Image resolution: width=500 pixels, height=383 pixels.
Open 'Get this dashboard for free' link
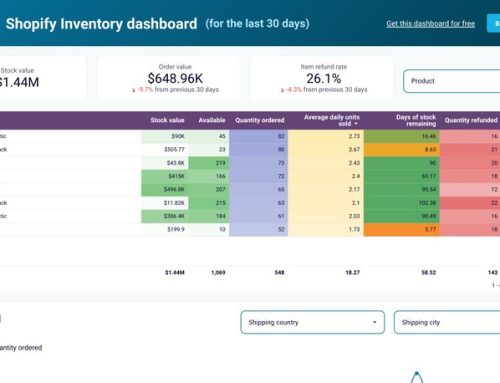click(x=430, y=24)
